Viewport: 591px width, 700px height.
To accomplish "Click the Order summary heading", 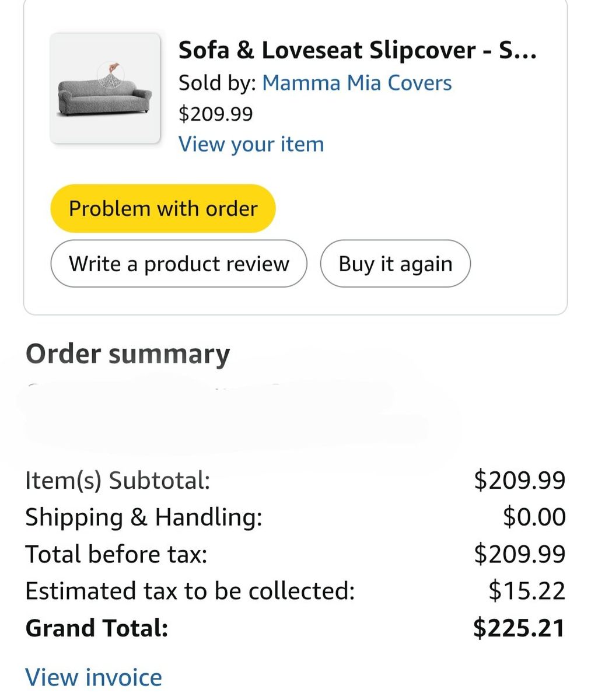I will [x=128, y=354].
